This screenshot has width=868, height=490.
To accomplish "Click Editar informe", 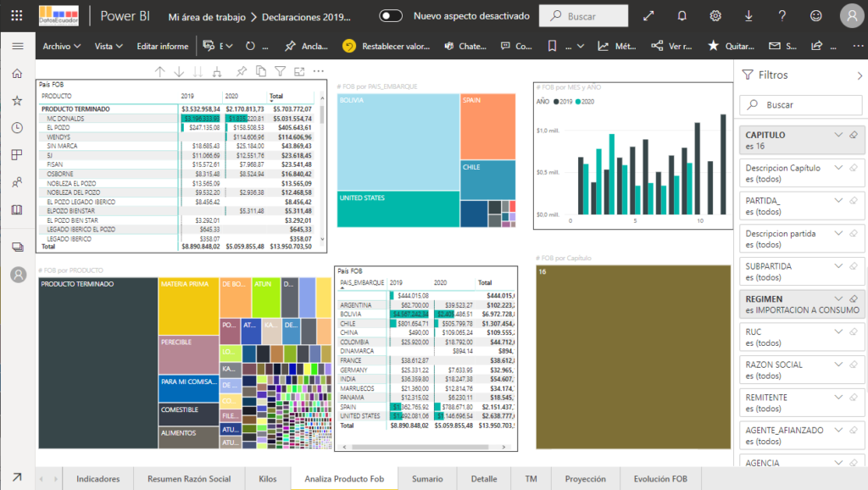I will click(162, 46).
